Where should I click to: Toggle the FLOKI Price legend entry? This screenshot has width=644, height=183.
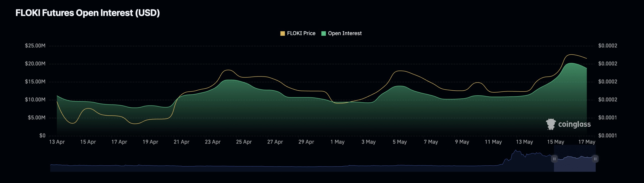click(298, 33)
